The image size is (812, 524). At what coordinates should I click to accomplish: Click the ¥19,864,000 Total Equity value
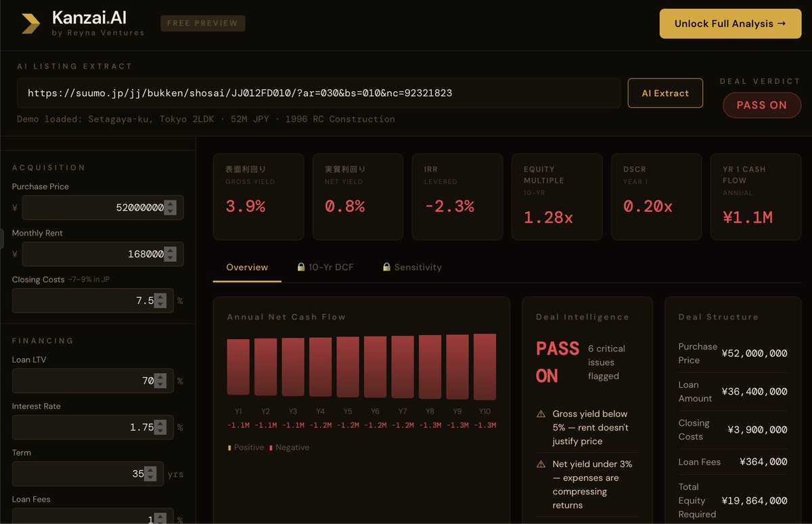pyautogui.click(x=754, y=501)
